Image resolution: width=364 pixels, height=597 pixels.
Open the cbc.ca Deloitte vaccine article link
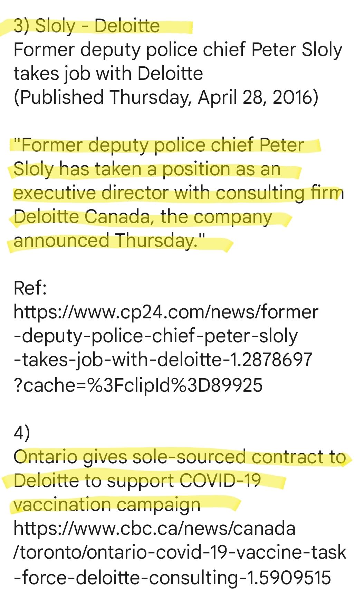click(180, 552)
